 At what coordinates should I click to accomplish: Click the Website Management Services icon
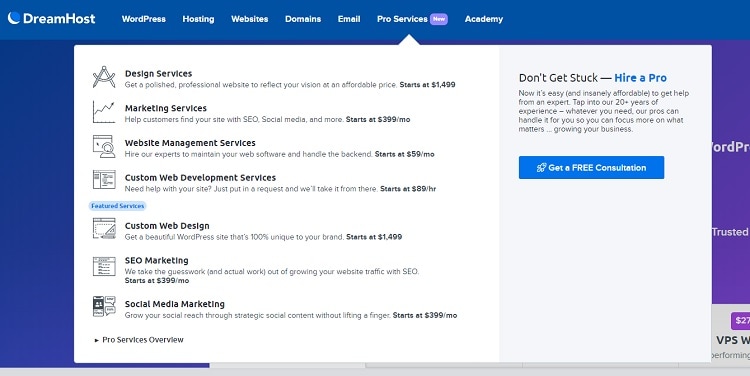(104, 146)
